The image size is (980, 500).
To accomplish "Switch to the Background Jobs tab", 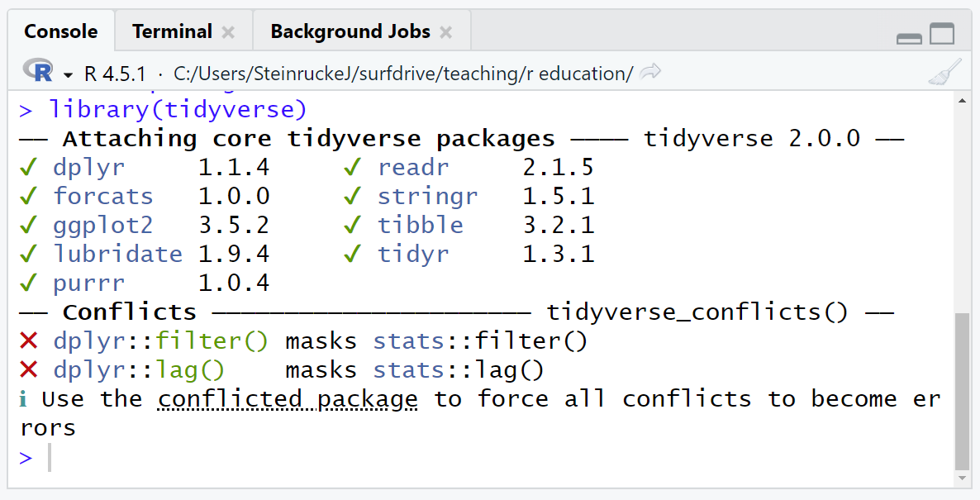I will point(350,31).
